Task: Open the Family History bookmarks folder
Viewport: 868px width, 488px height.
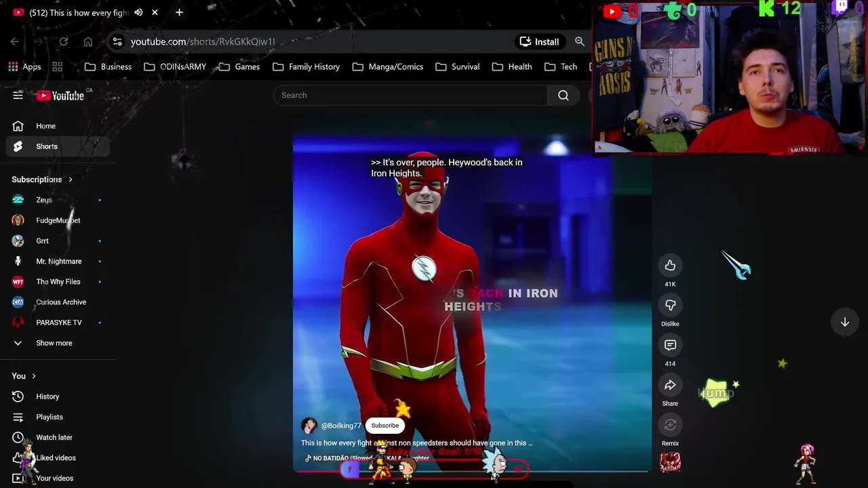Action: click(307, 66)
